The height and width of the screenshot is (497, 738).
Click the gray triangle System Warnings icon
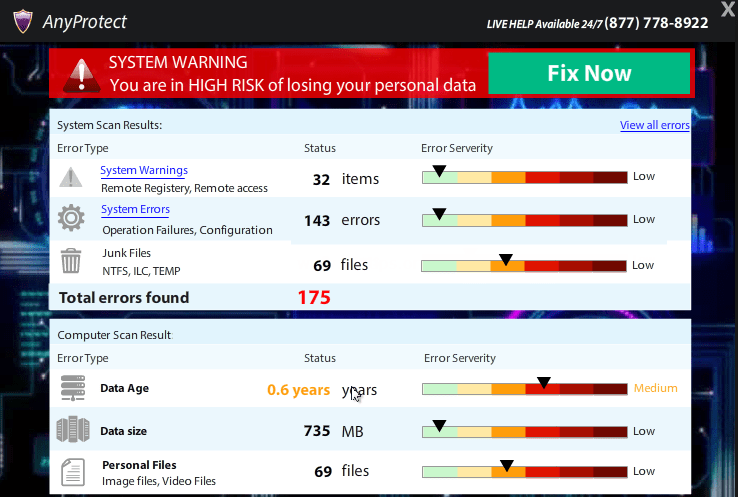(71, 177)
